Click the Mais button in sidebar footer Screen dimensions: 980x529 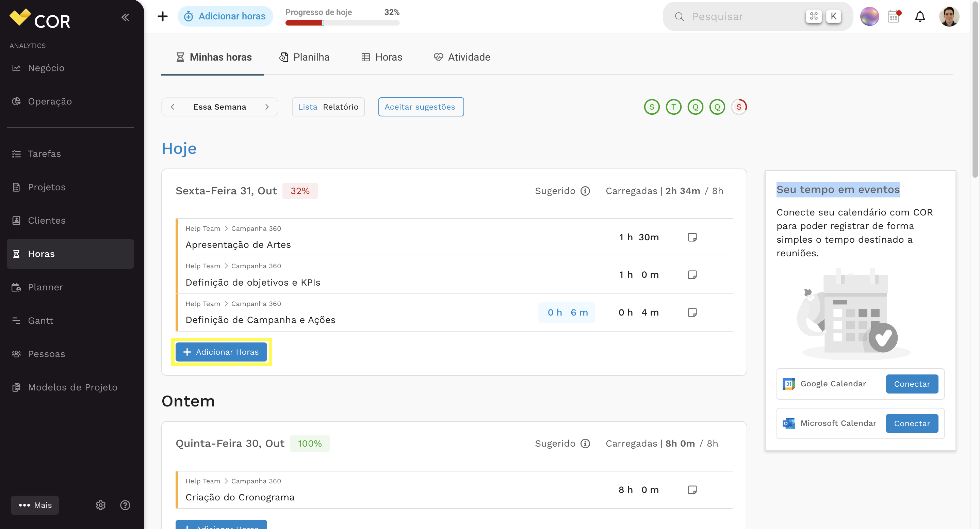[x=35, y=505]
